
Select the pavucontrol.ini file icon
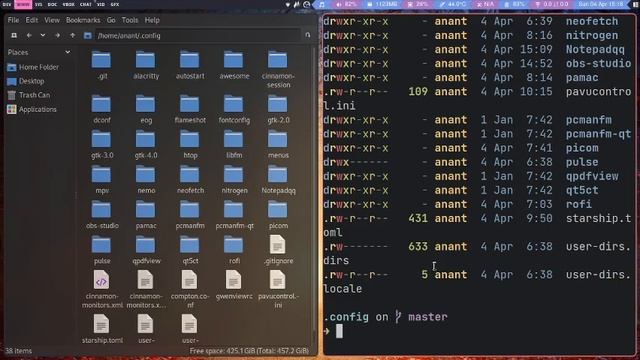278,280
